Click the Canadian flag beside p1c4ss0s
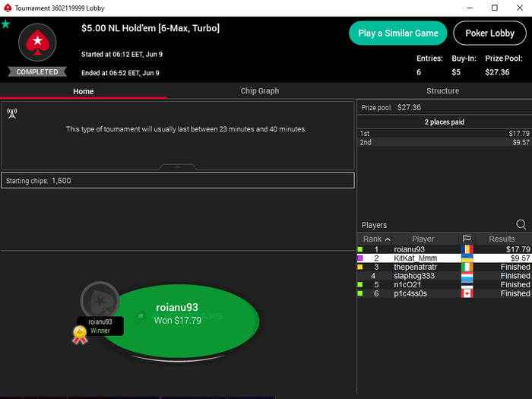532x399 pixels. pos(467,293)
